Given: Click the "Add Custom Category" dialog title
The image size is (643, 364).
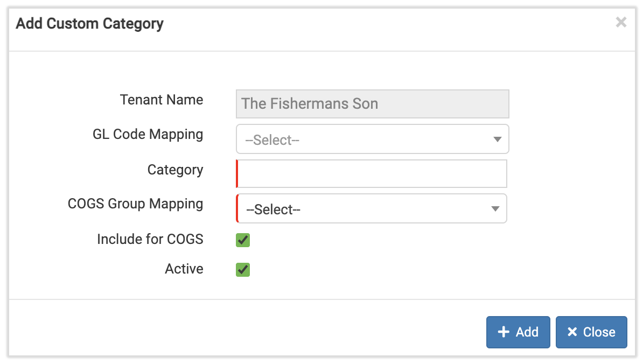Looking at the screenshot, I should (89, 24).
